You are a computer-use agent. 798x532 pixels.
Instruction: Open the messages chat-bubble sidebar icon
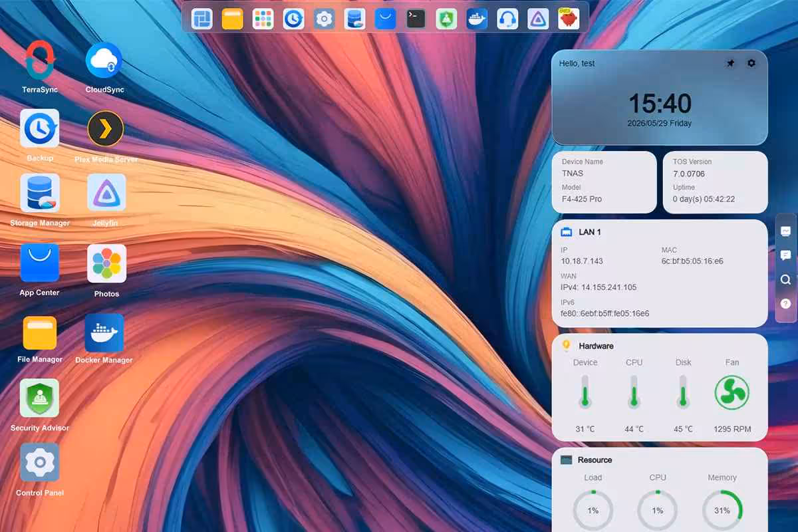point(785,255)
